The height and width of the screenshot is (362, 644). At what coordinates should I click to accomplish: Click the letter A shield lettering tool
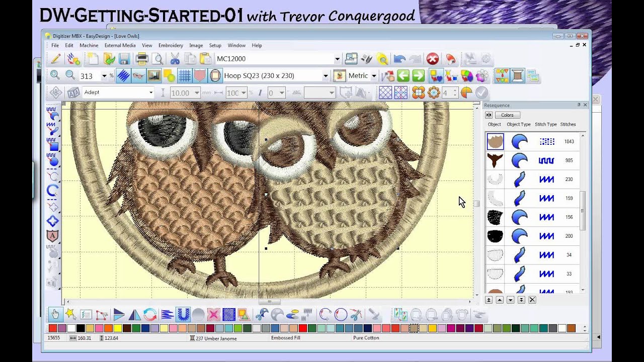tap(53, 235)
